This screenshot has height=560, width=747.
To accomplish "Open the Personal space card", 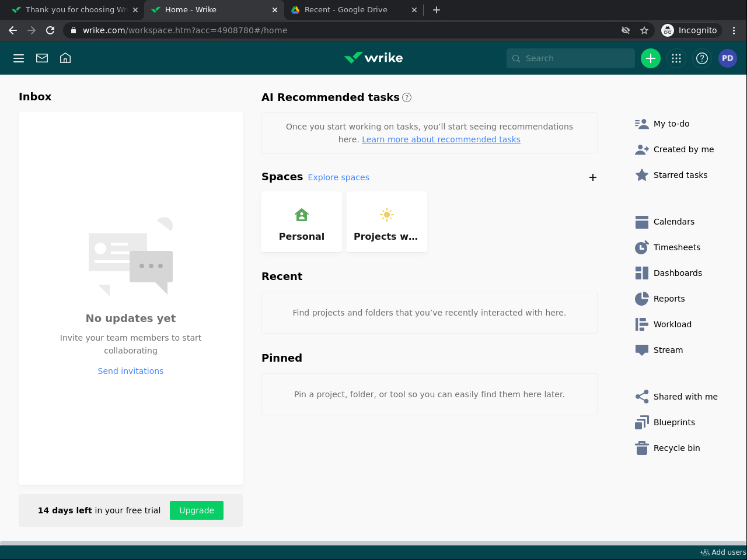I will coord(302,222).
